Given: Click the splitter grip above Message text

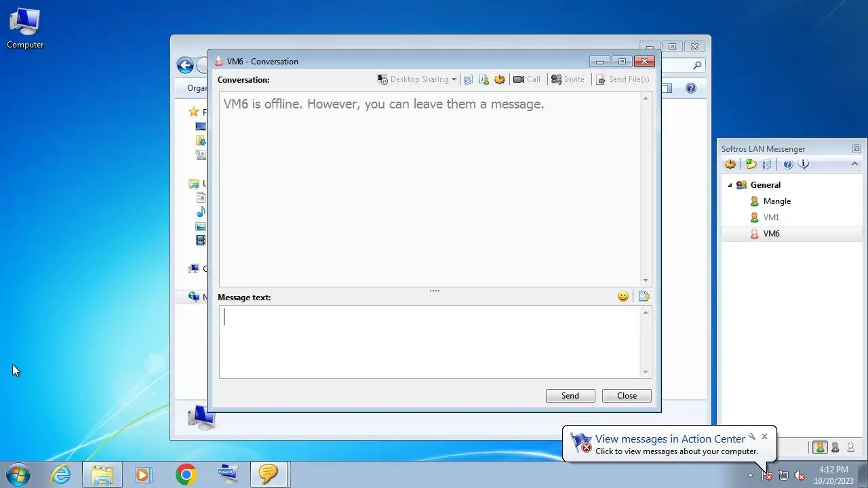Looking at the screenshot, I should (x=435, y=291).
